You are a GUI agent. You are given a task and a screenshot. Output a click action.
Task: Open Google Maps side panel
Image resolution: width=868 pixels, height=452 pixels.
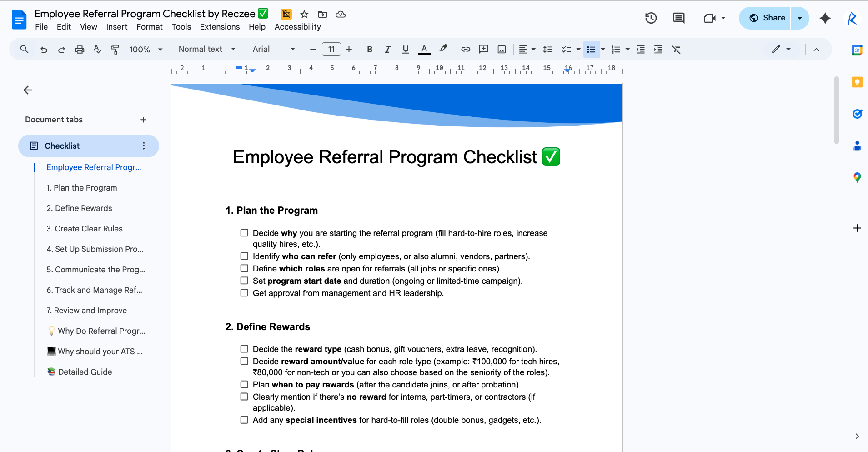pos(857,177)
